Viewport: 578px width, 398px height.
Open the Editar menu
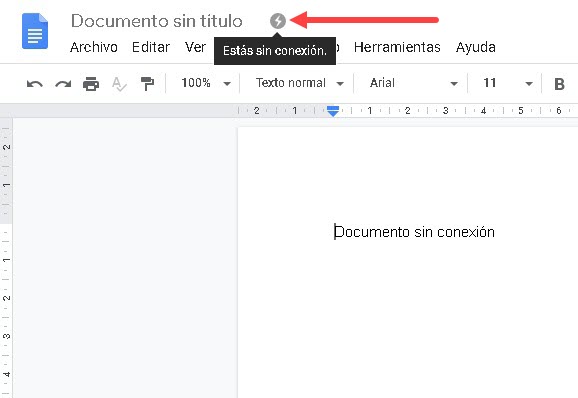pyautogui.click(x=151, y=47)
